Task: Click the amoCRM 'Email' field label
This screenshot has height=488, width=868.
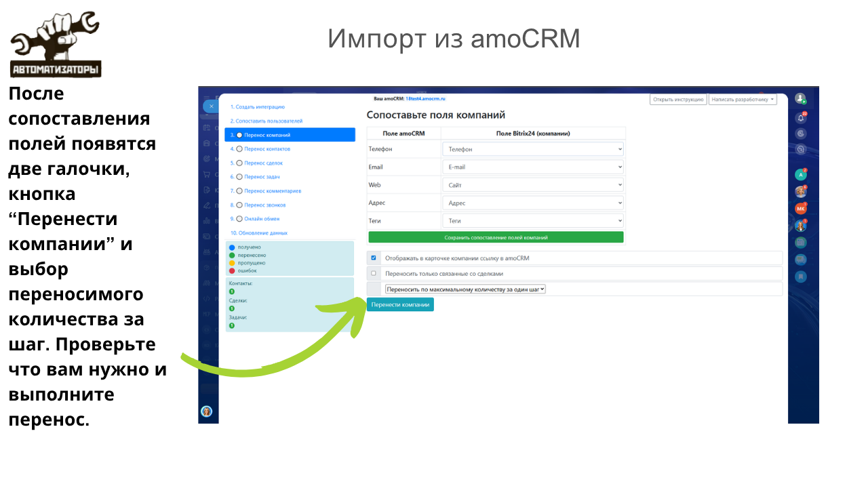Action: tap(376, 167)
